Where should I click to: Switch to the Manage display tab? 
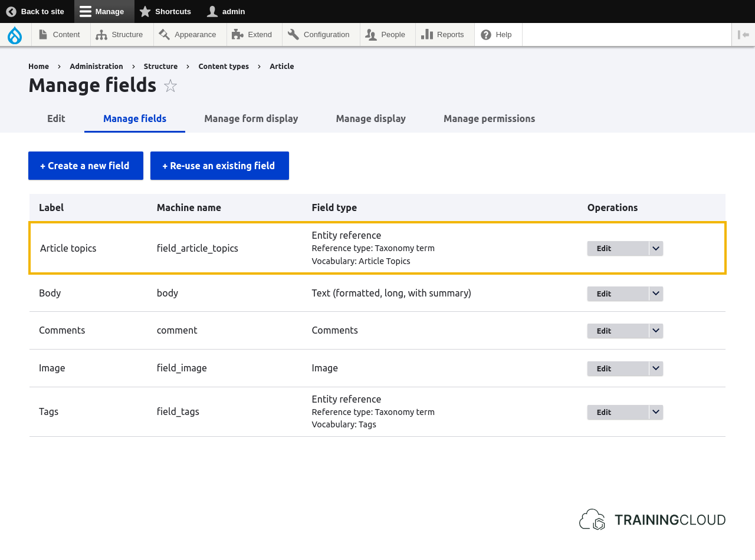tap(371, 118)
